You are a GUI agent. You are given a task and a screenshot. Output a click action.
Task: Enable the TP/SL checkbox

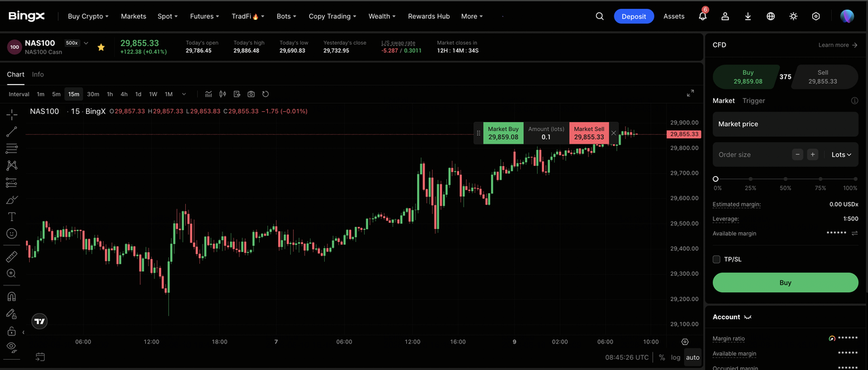717,259
